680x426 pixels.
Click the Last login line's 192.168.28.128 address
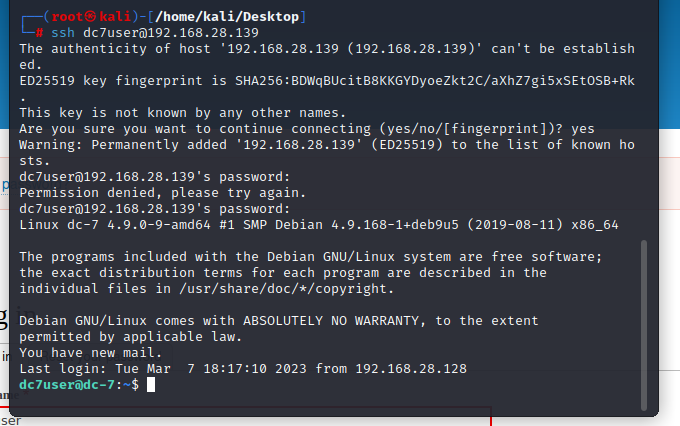tap(411, 369)
